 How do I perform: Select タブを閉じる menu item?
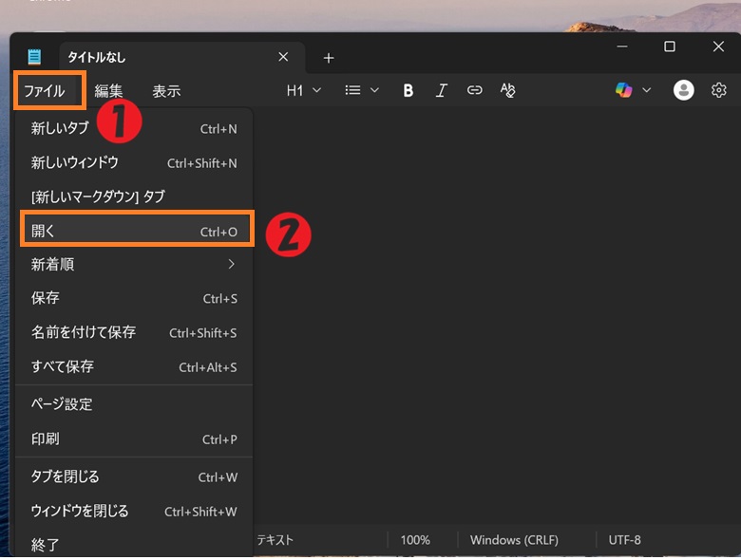(134, 476)
